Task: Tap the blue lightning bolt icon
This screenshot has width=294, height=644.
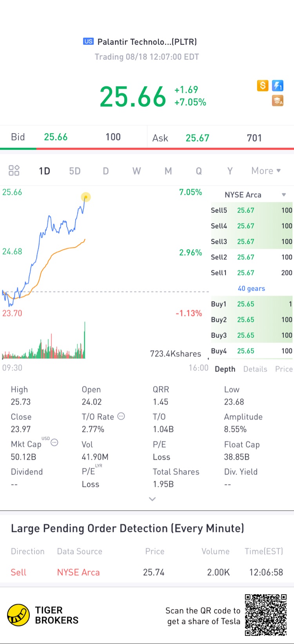Action: tap(278, 85)
